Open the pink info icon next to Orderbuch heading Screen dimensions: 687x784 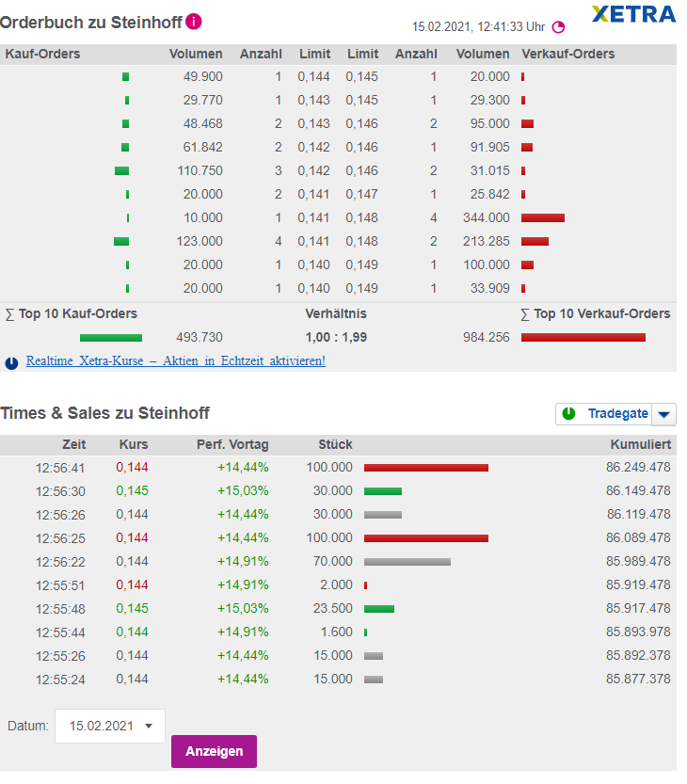195,20
